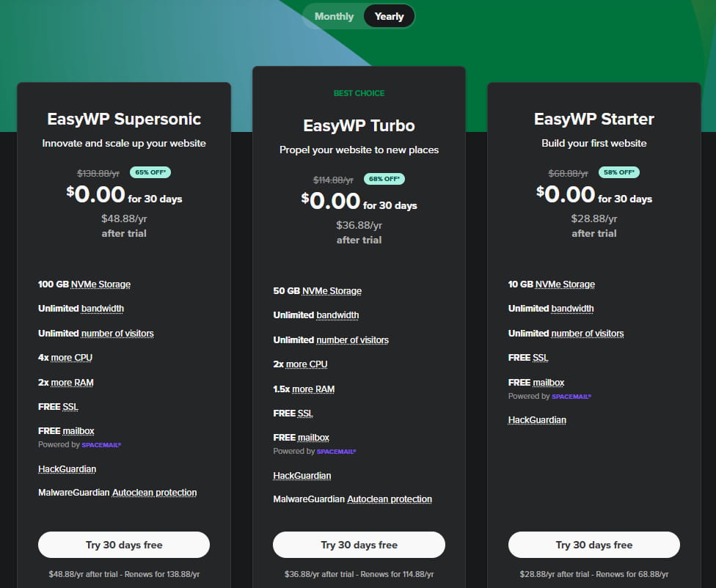Viewport: 716px width, 588px height.
Task: Click the 65% OFF badge
Action: coord(150,172)
